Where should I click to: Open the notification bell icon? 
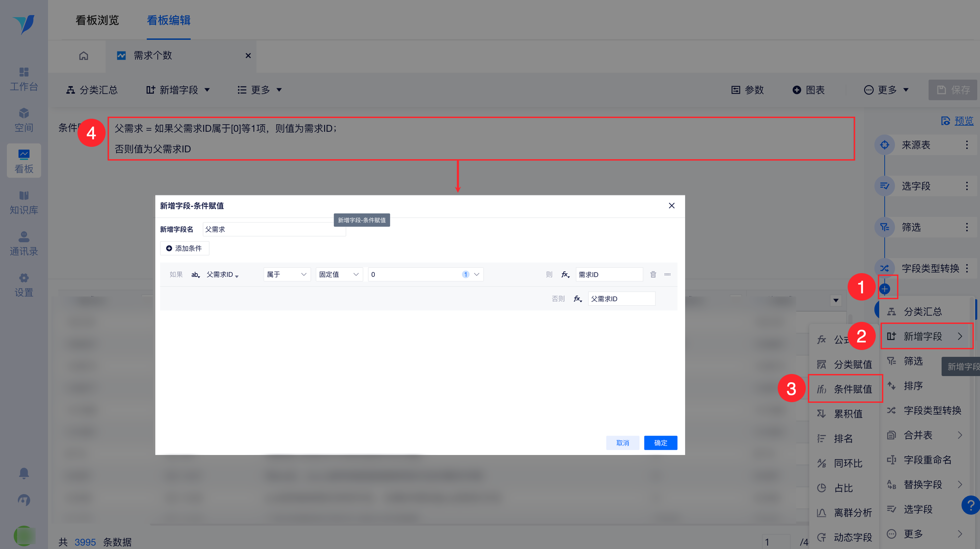coord(24,473)
